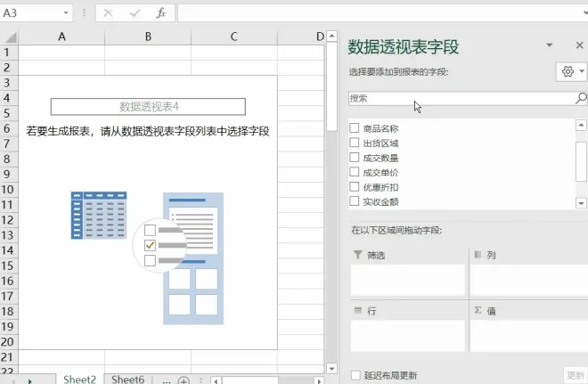
Task: Check the 成交数量 field
Action: click(x=355, y=158)
